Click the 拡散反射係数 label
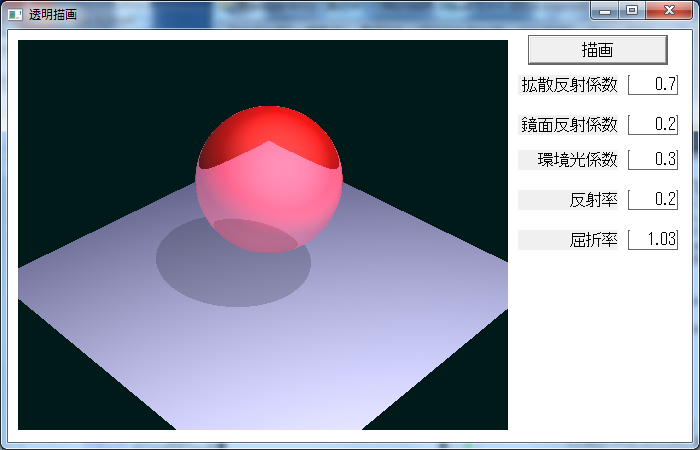700x450 pixels. 568,85
